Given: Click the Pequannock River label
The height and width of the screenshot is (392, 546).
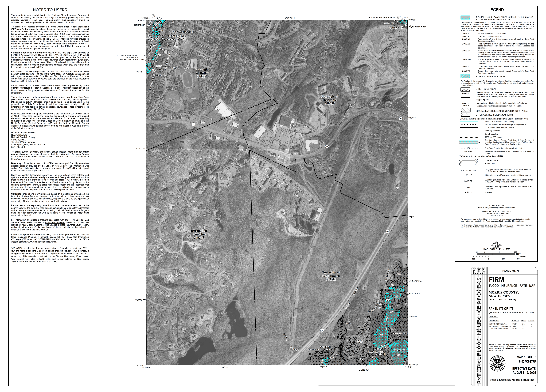Looking at the screenshot, I should (417, 27).
